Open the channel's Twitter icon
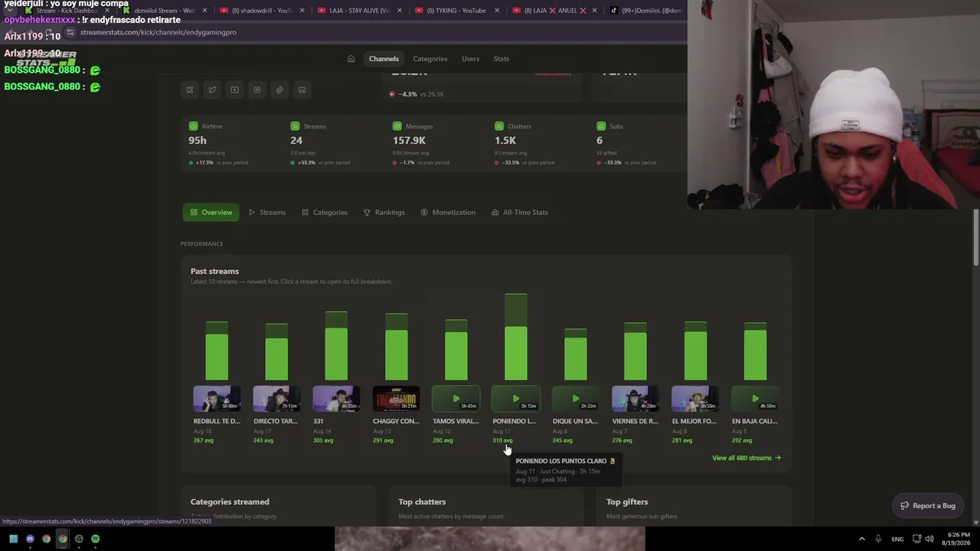980x551 pixels. pyautogui.click(x=212, y=90)
